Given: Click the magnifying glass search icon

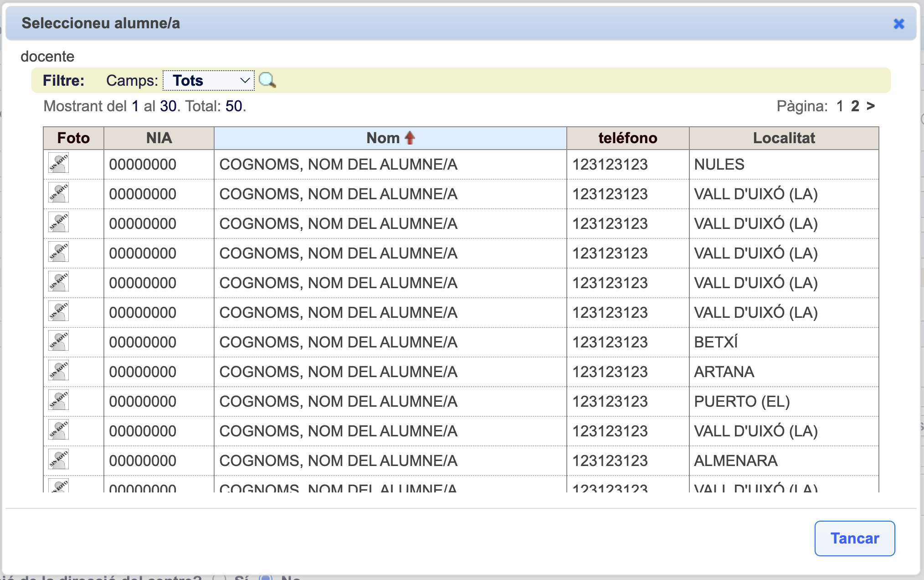Looking at the screenshot, I should (x=267, y=80).
